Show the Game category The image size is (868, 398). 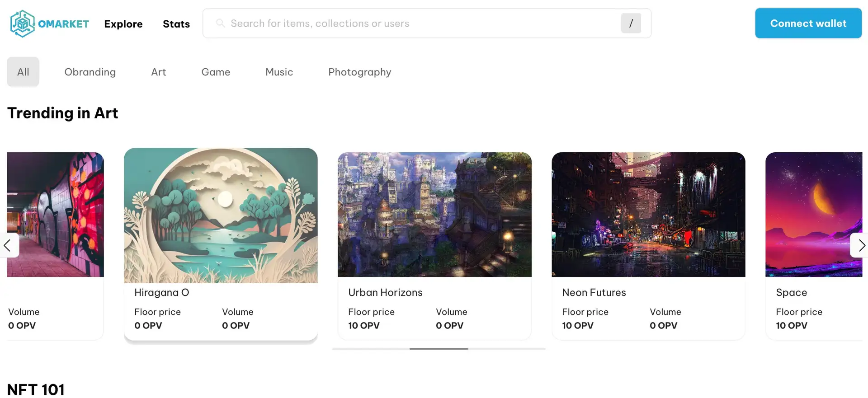pos(216,72)
